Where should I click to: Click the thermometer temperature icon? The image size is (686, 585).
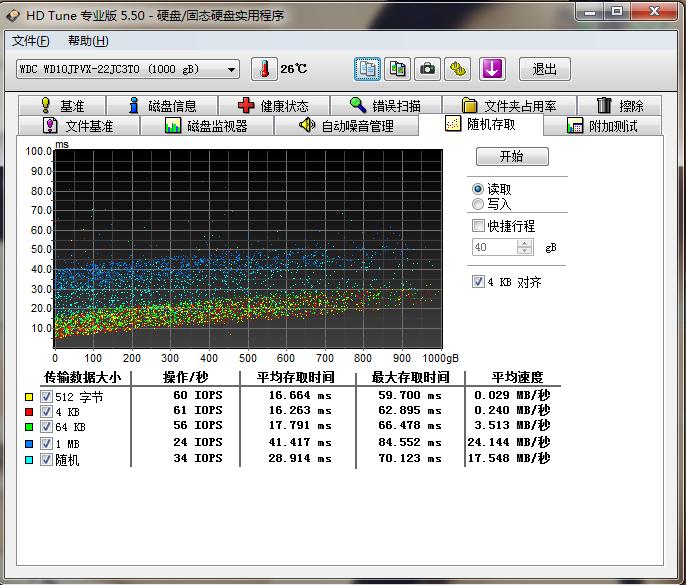(264, 69)
